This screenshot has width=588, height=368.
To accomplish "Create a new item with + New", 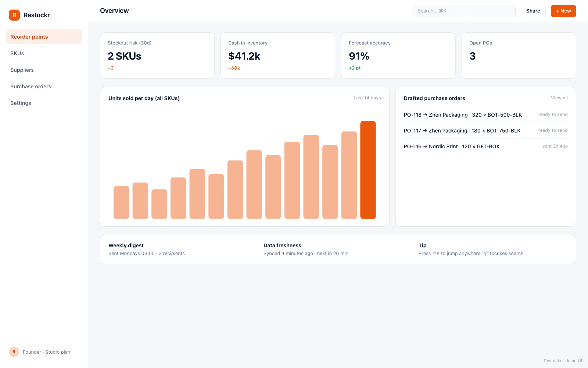I will [x=563, y=11].
